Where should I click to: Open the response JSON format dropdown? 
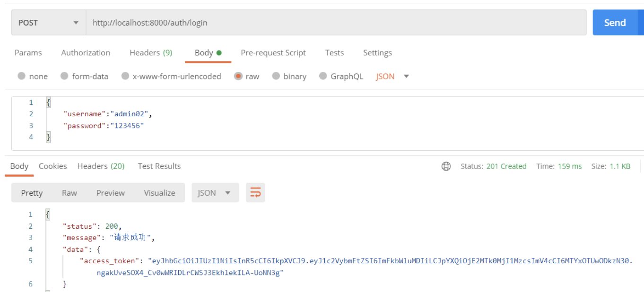coord(215,193)
